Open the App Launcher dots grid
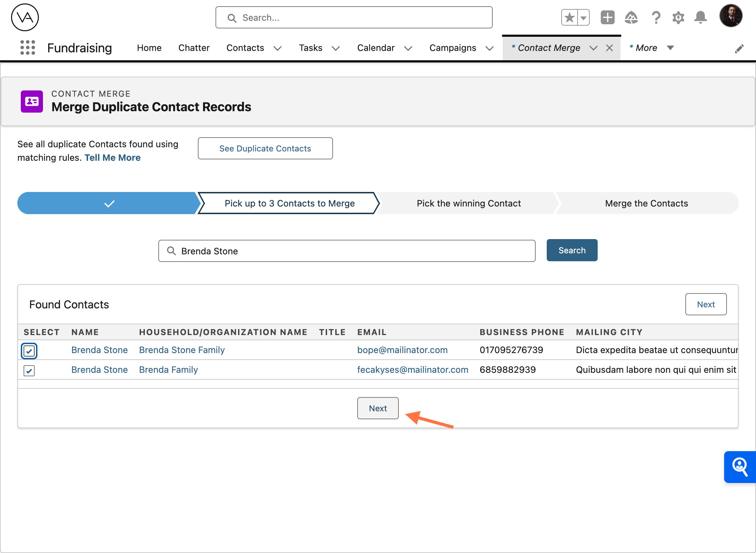Screen dimensions: 756x553 (x=28, y=47)
